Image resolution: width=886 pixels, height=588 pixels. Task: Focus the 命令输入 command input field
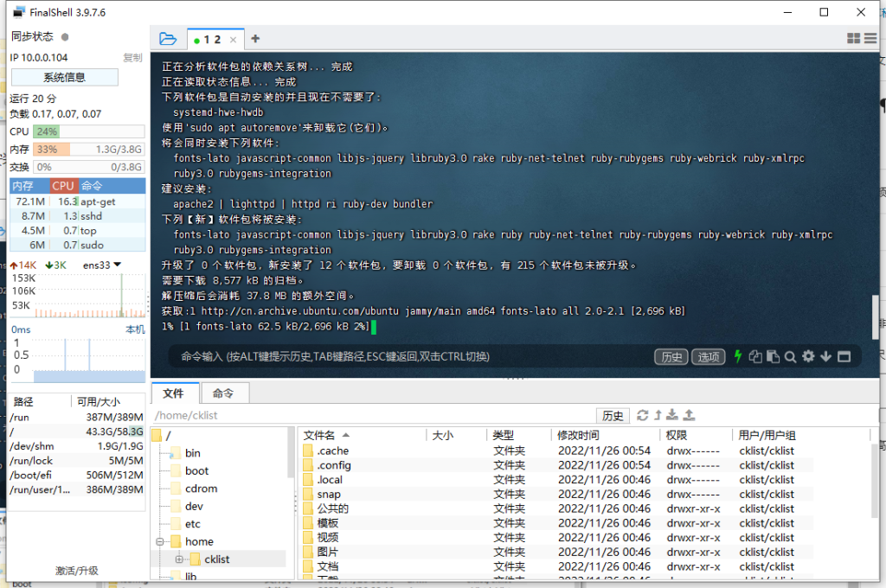pos(413,356)
